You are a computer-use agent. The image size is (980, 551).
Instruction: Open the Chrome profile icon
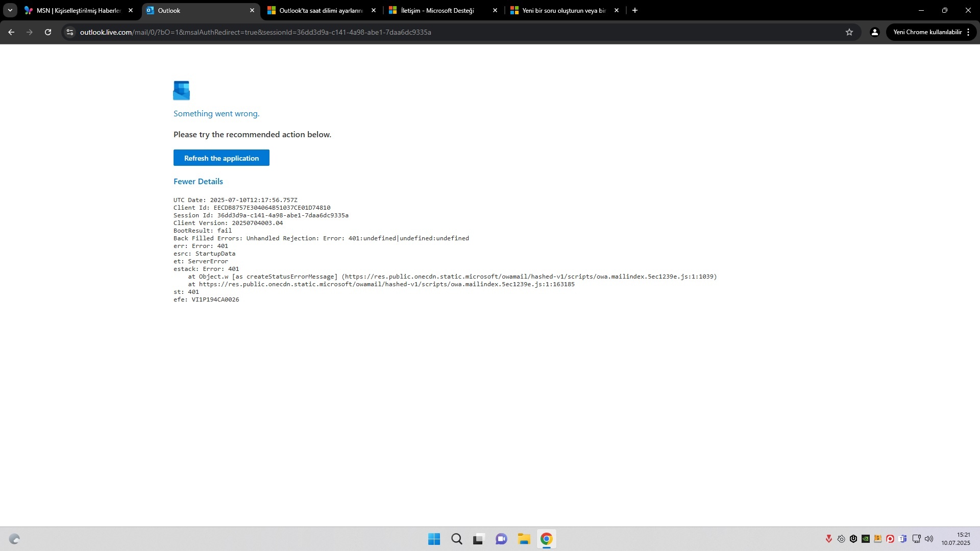click(x=875, y=32)
